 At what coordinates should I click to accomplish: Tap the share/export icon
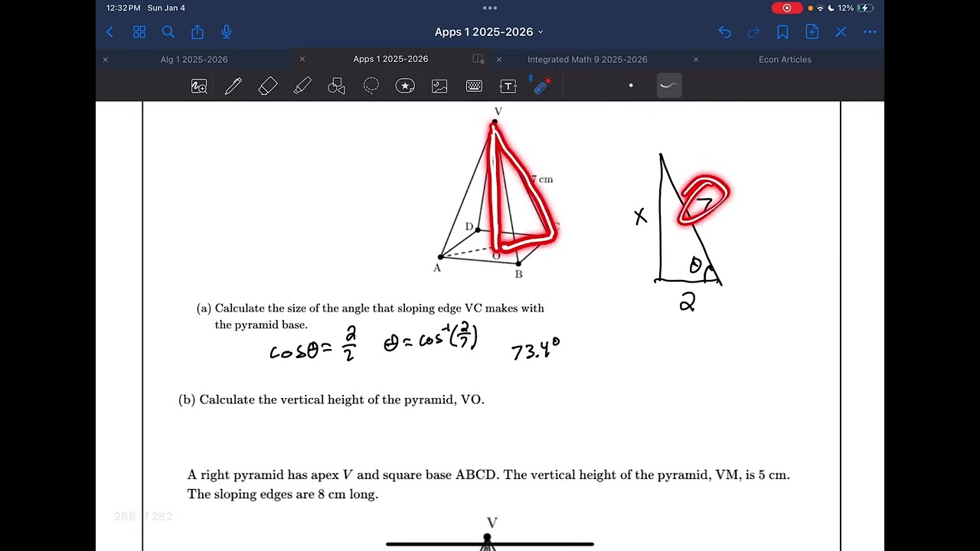click(198, 31)
